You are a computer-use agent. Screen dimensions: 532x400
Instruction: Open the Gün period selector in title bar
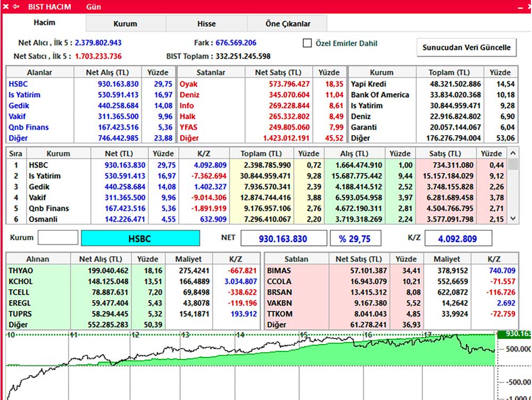(93, 7)
